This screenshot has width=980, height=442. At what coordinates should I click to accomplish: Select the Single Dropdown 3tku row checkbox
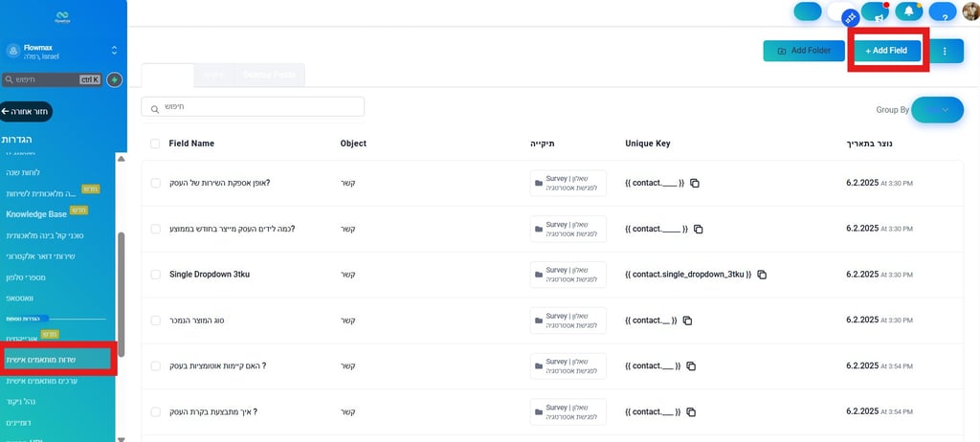coord(156,275)
